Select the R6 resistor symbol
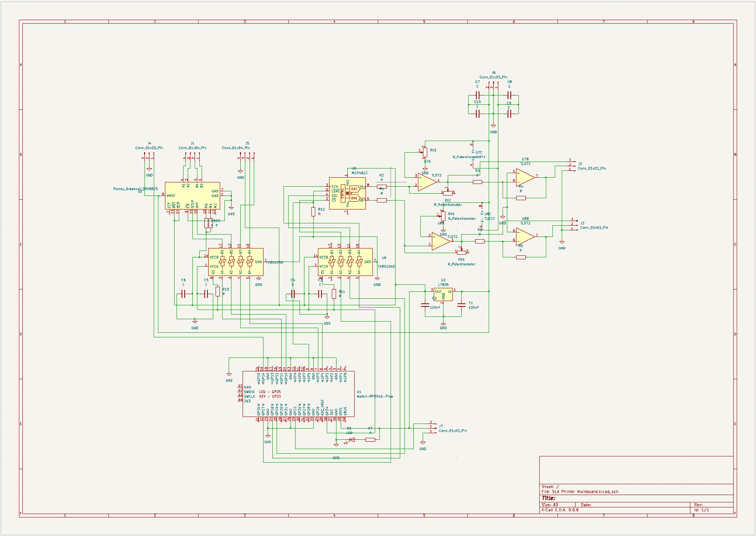This screenshot has height=536, width=756. coord(480,241)
